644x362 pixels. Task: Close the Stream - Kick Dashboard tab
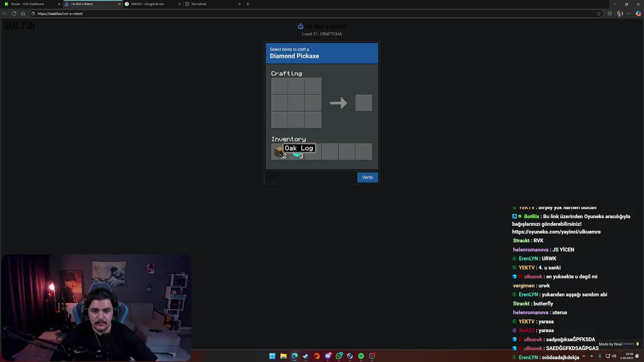[x=59, y=4]
